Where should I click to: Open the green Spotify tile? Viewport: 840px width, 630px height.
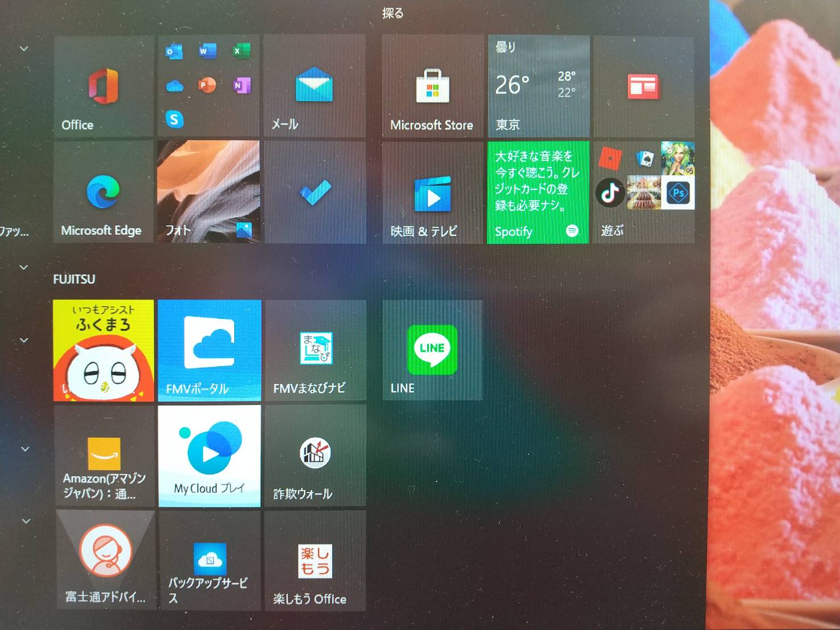coord(538,192)
